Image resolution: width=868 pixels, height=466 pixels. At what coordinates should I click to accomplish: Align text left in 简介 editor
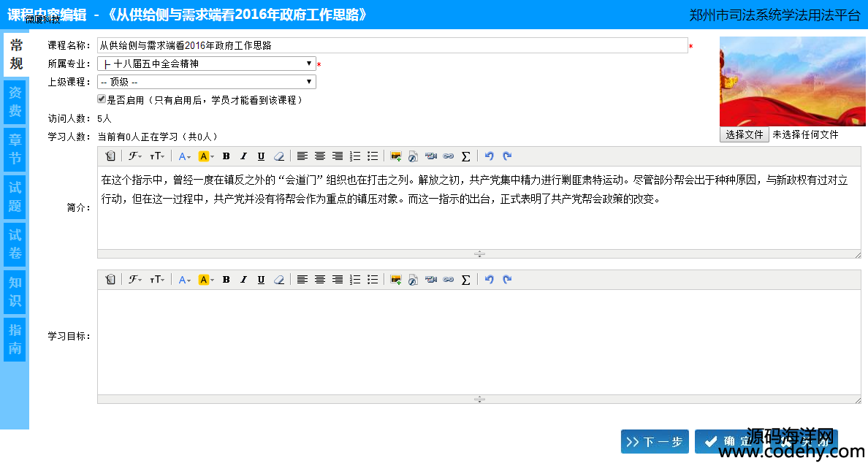(x=302, y=156)
